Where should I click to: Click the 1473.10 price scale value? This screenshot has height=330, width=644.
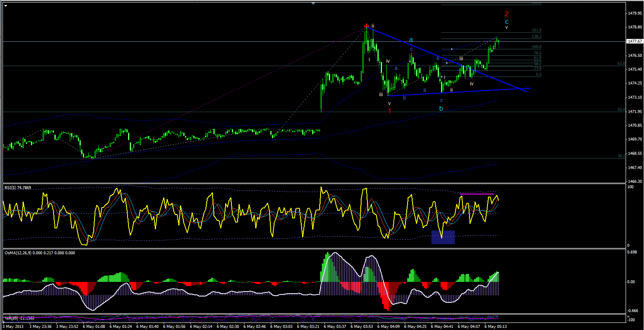(x=634, y=97)
